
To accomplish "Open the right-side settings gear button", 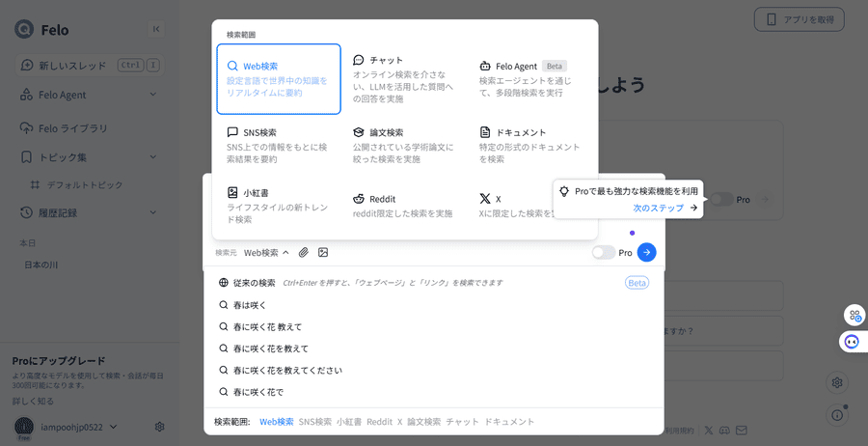I will [x=837, y=382].
